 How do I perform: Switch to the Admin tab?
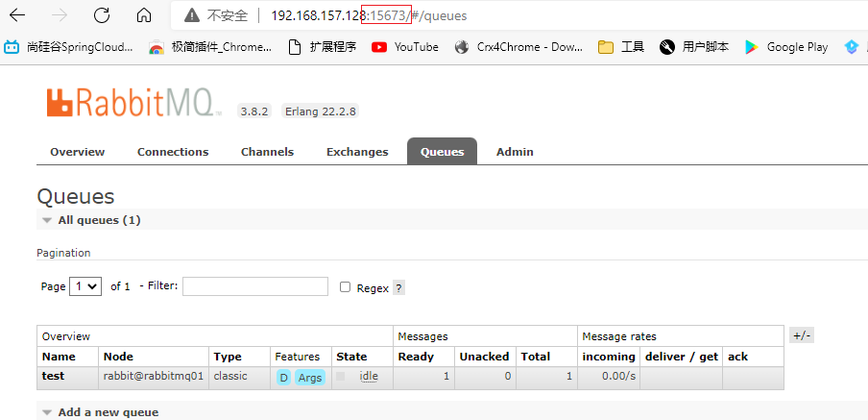(515, 152)
